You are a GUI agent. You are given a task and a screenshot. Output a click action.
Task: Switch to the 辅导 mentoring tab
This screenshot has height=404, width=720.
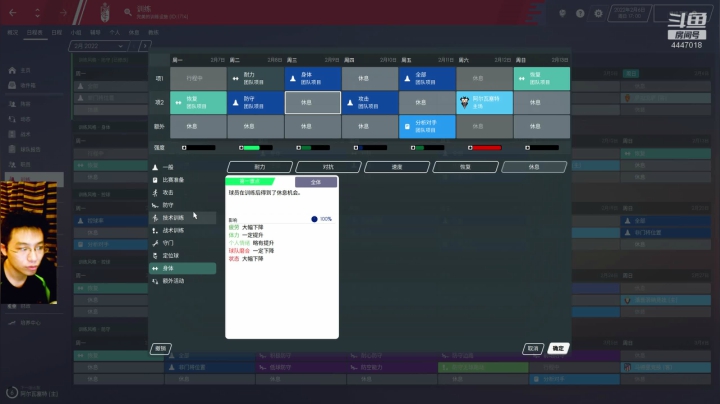[95, 33]
